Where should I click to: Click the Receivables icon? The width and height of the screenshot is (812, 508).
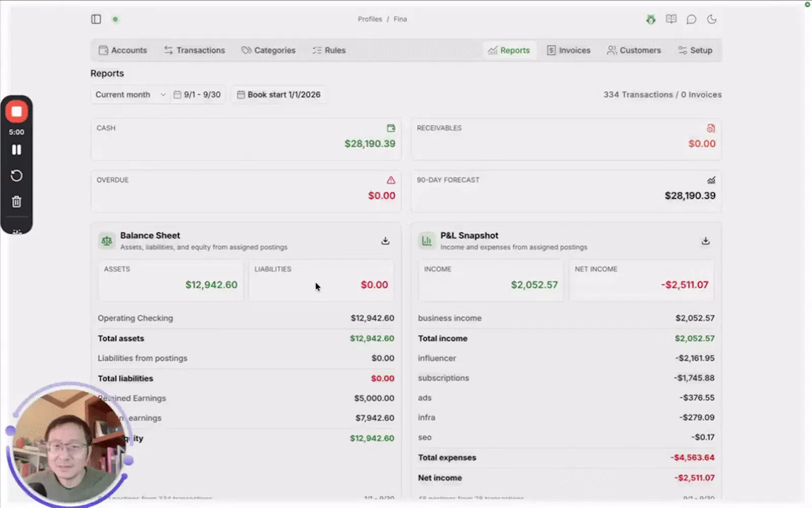711,128
